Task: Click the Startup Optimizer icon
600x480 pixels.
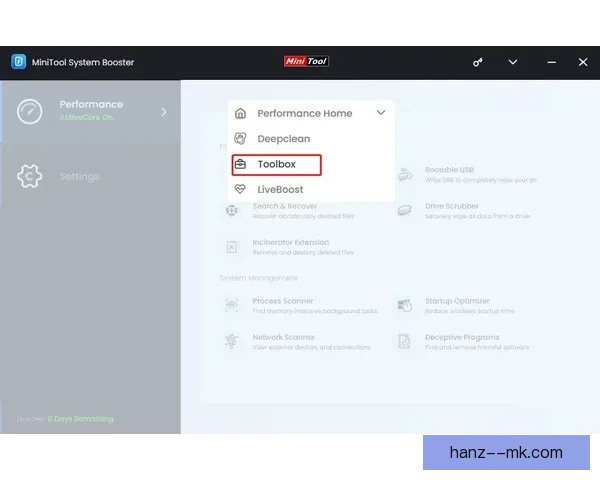Action: point(404,305)
